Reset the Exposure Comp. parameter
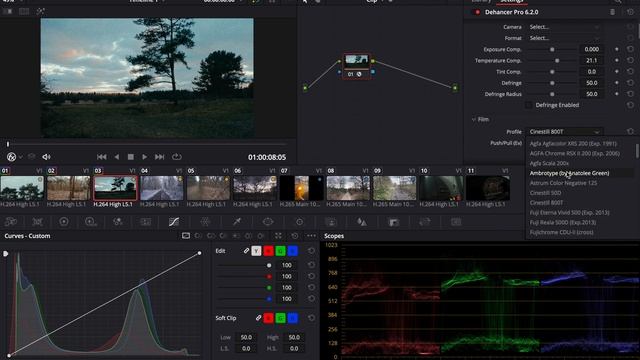This screenshot has width=640, height=360. tap(631, 49)
